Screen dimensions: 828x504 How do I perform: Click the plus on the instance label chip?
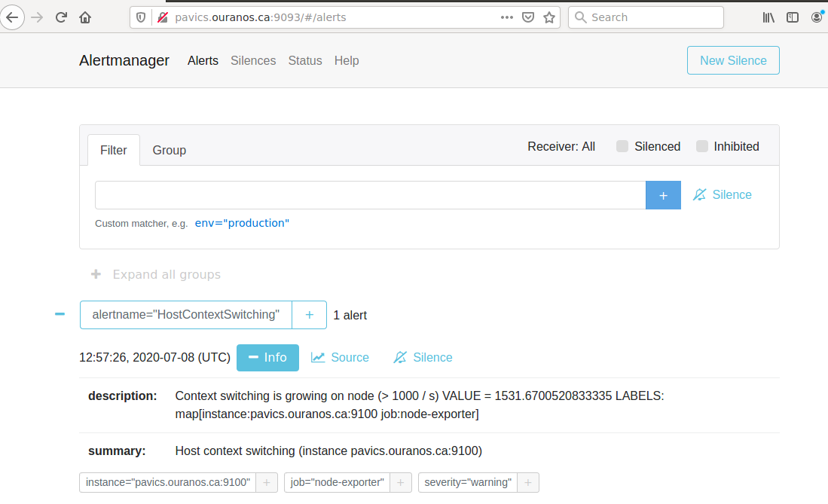[267, 482]
